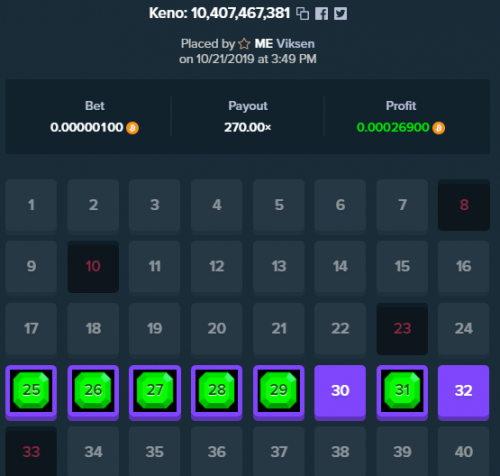The width and height of the screenshot is (500, 476).
Task: Click purple Keno tile 30
Action: (340, 392)
